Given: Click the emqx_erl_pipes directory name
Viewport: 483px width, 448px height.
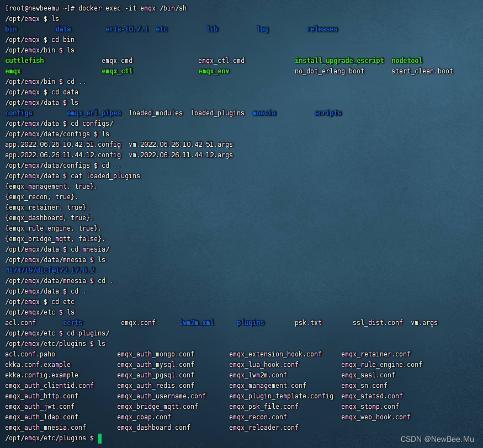Looking at the screenshot, I should coord(94,113).
